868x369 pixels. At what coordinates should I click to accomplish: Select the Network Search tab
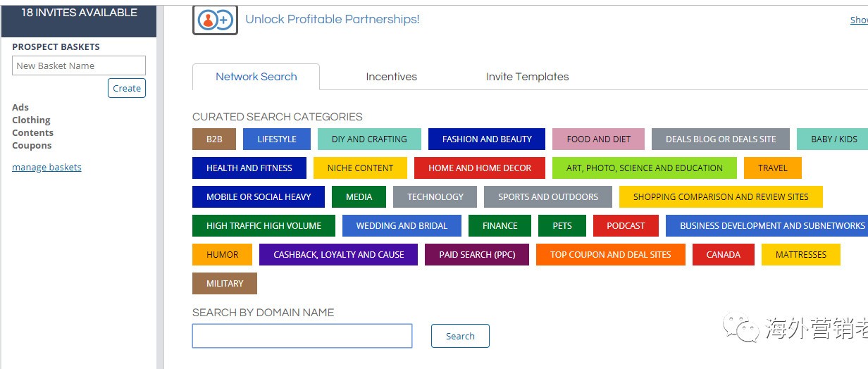click(256, 77)
